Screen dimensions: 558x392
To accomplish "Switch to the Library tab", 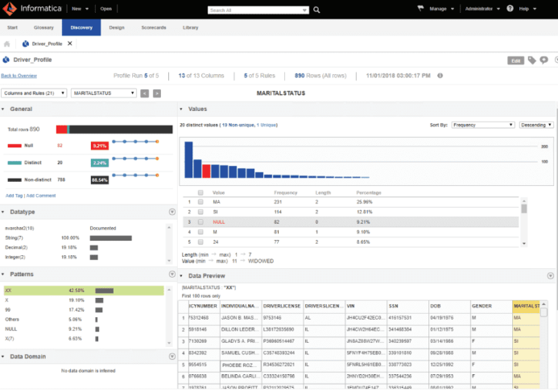I will click(x=190, y=27).
